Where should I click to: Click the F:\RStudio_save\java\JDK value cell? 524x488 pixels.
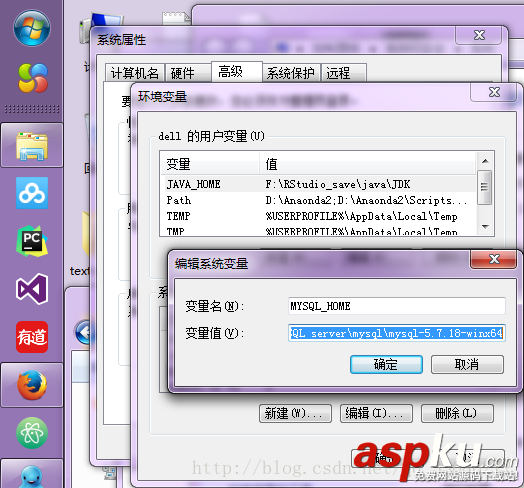tap(338, 184)
